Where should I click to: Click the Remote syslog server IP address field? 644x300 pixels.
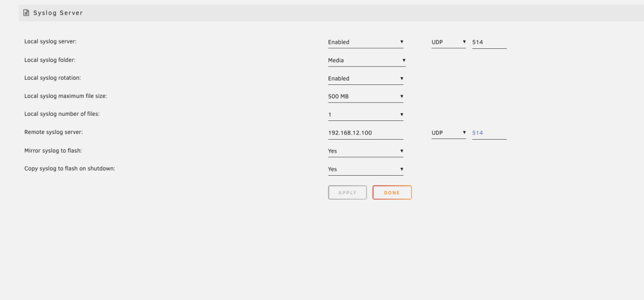tap(366, 133)
